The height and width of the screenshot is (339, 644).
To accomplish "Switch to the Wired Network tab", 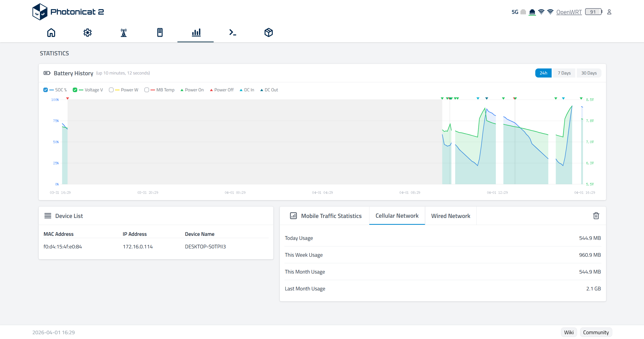I will pos(450,216).
